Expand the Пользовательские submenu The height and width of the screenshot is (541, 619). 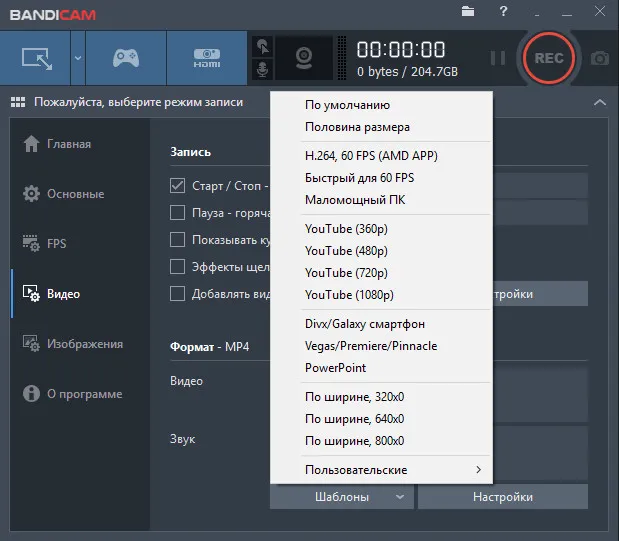tap(381, 470)
